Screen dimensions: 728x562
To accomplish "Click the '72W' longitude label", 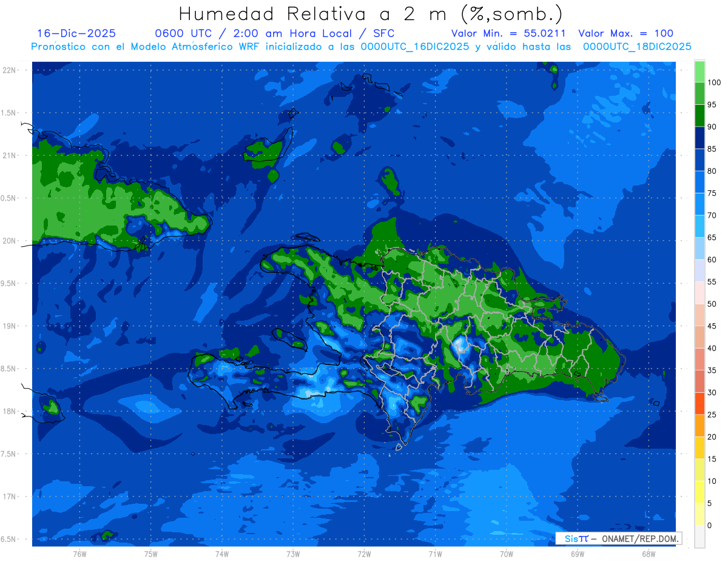I will (x=364, y=554).
